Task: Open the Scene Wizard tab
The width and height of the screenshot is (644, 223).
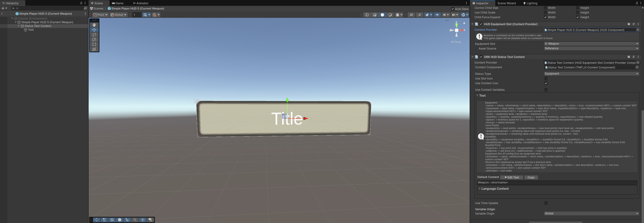Action: coord(507,3)
